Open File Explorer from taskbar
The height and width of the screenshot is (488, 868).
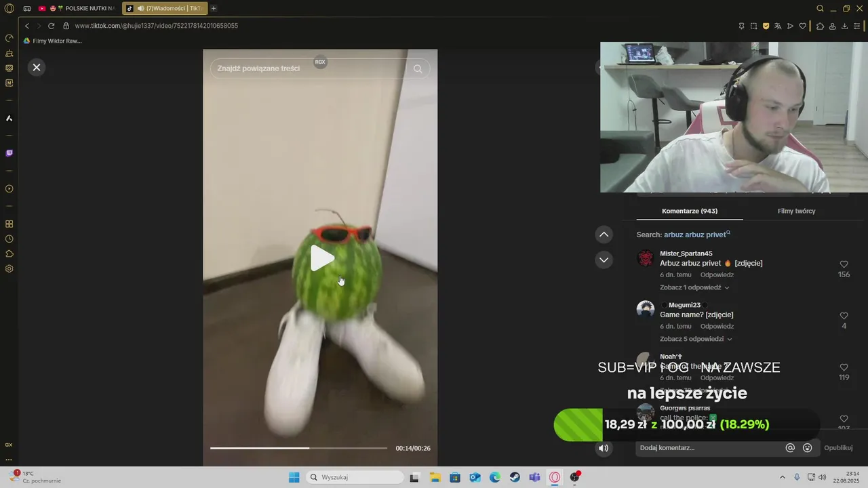435,477
